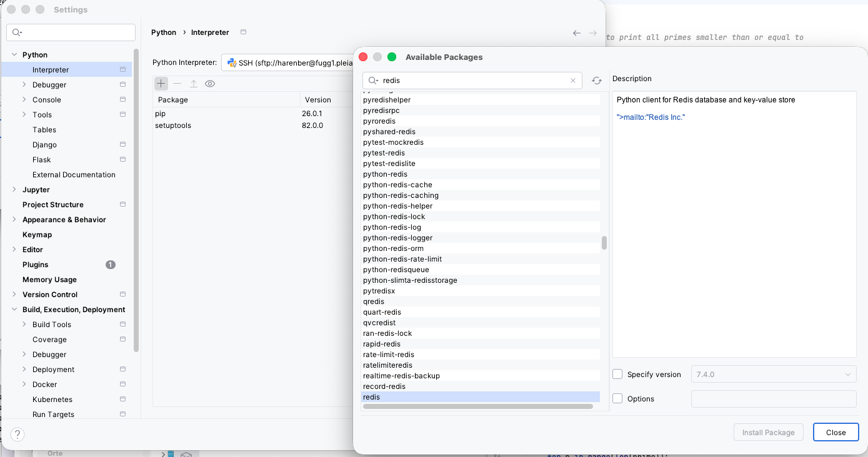Clear the redis search text
868x457 pixels.
pyautogui.click(x=573, y=81)
